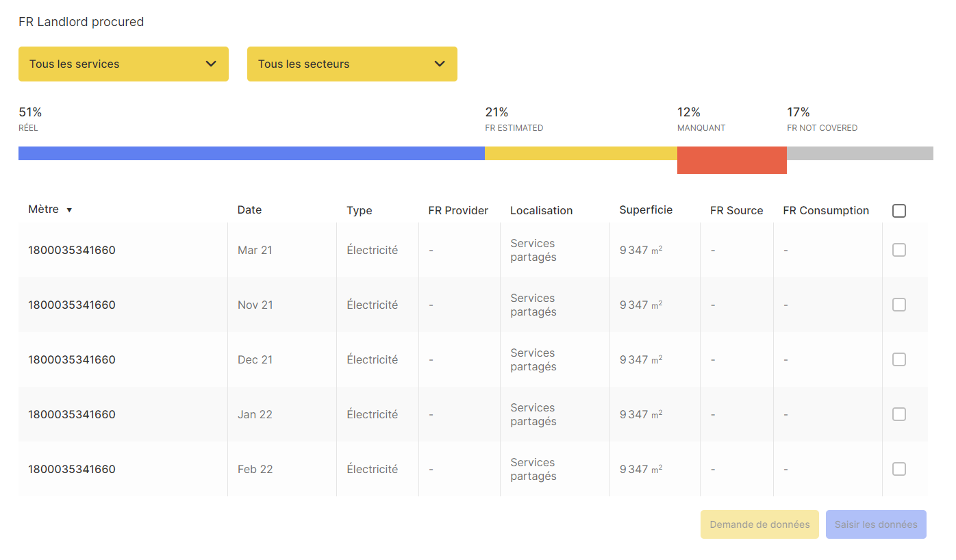Image resolution: width=956 pixels, height=560 pixels.
Task: Expand the Tous les secteurs dropdown
Action: (352, 64)
